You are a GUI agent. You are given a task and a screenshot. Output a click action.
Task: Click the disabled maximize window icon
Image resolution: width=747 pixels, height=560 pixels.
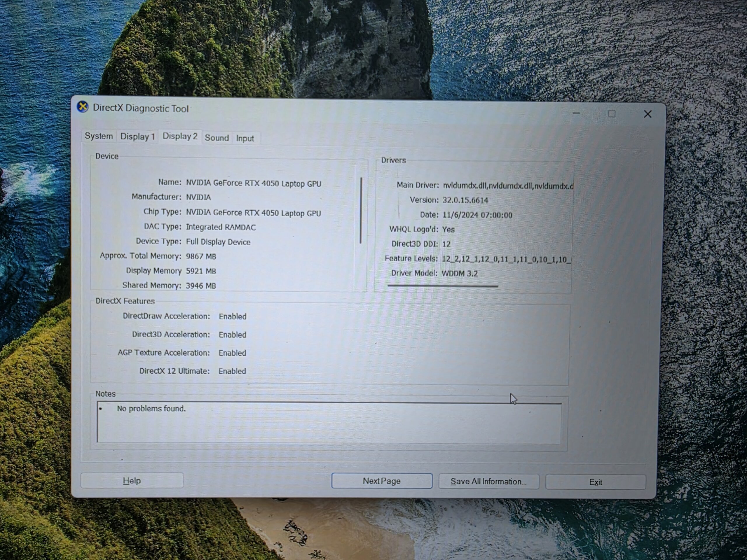(611, 114)
